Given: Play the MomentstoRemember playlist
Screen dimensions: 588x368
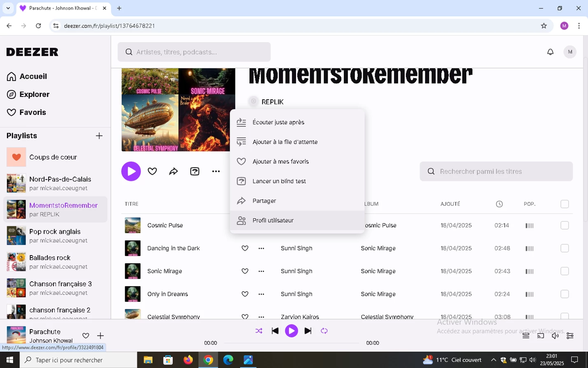Looking at the screenshot, I should (x=131, y=171).
